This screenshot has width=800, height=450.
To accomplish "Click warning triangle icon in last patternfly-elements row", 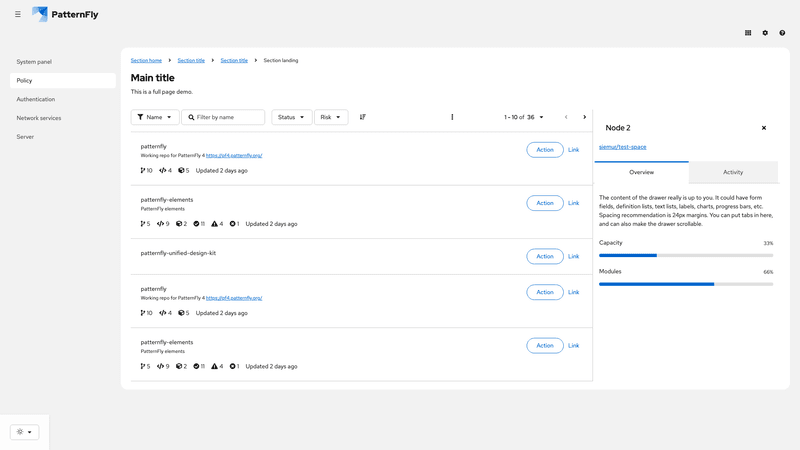I will (x=214, y=366).
